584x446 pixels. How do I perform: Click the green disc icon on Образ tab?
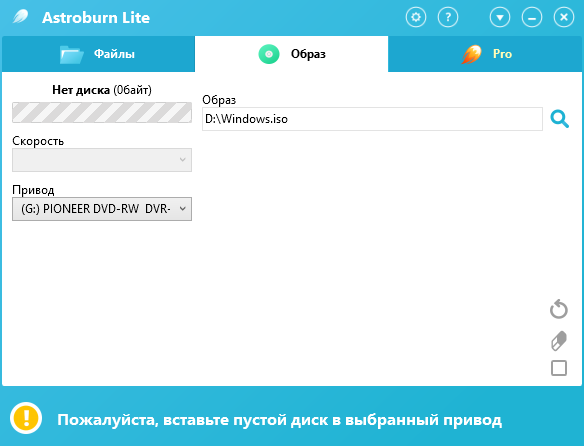point(269,54)
